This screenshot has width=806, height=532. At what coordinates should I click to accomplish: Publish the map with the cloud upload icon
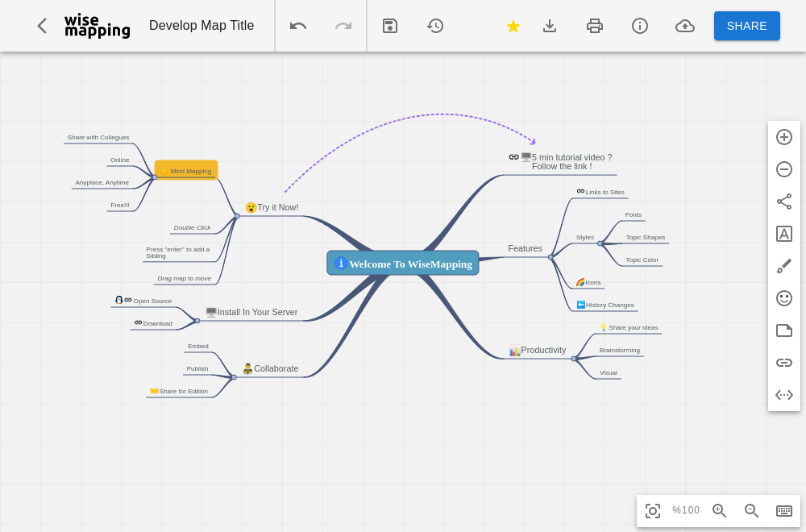pos(684,26)
